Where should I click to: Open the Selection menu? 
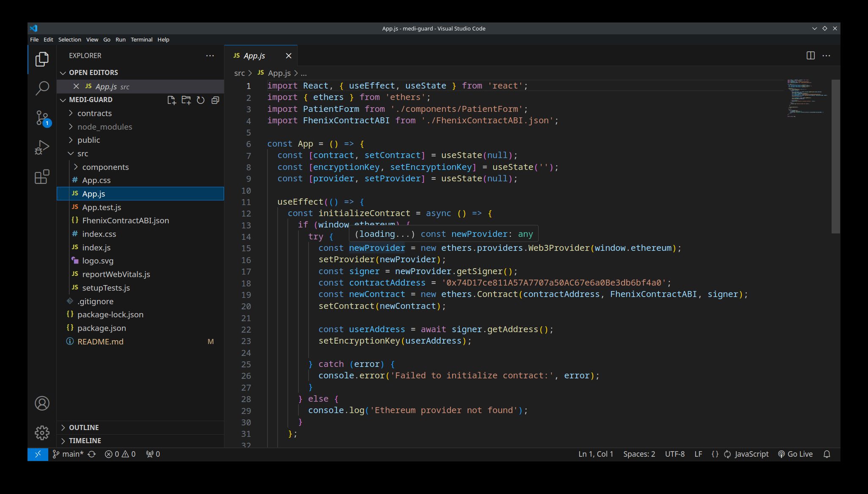[x=69, y=39]
